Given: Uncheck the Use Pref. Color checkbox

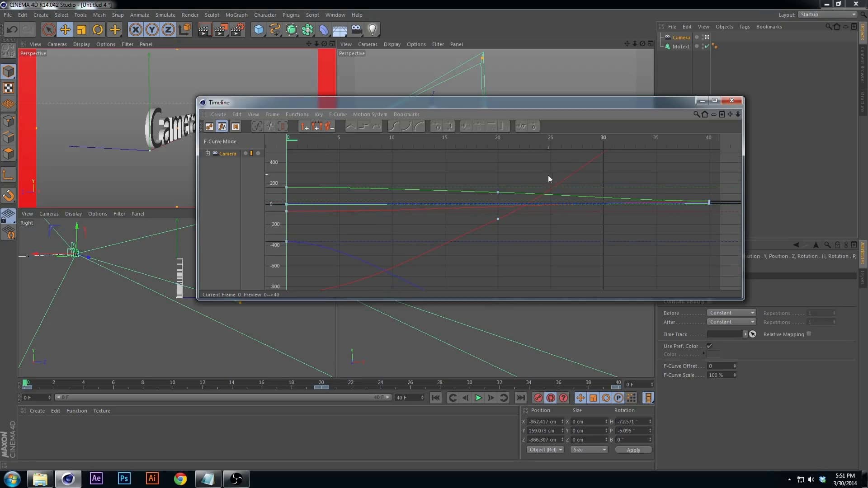Looking at the screenshot, I should click(x=710, y=346).
